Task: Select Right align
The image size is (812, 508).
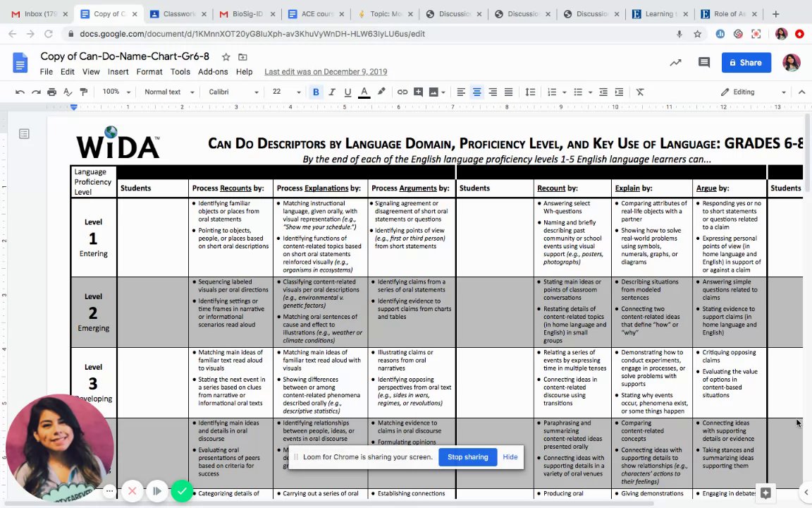Action: [x=493, y=92]
